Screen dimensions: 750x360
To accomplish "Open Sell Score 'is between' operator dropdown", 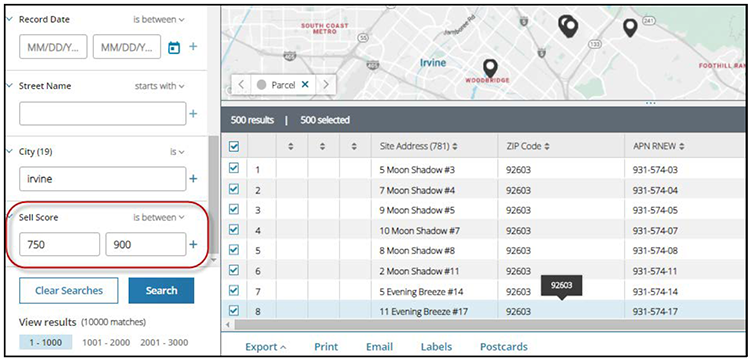I will 158,218.
